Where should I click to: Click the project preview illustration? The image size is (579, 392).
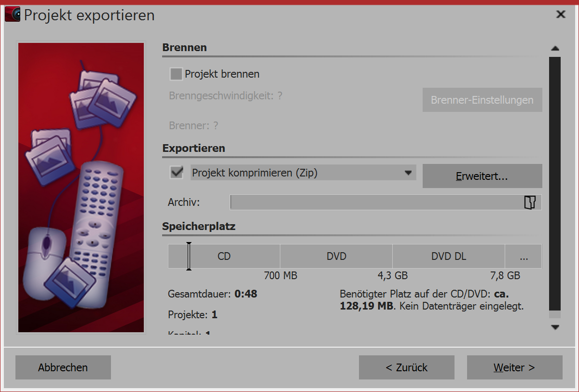pos(81,187)
